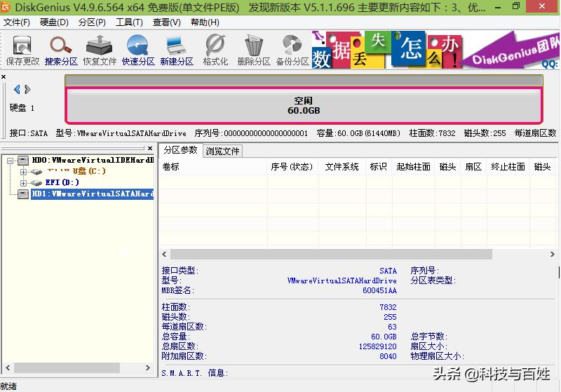Open the 硬盘(D) menu

54,22
